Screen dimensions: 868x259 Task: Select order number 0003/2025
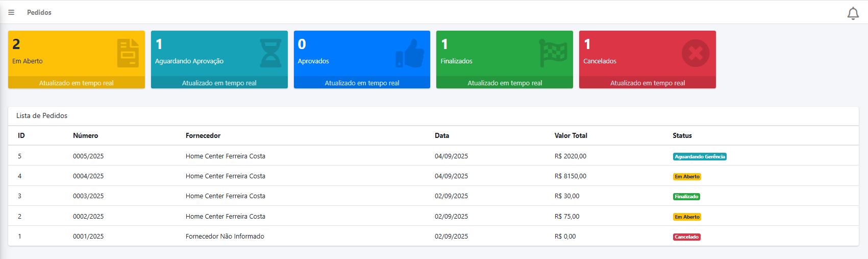pos(88,196)
